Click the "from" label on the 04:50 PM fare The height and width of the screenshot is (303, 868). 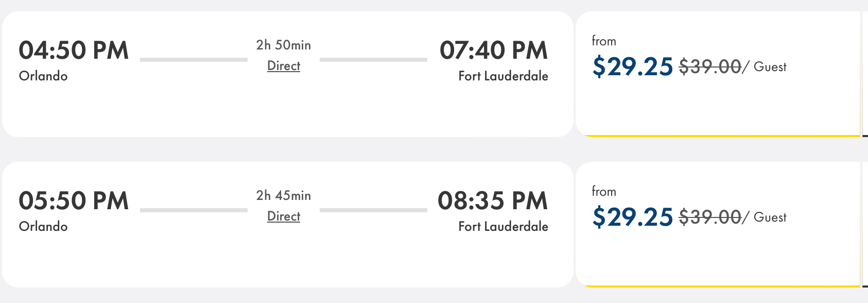[604, 41]
